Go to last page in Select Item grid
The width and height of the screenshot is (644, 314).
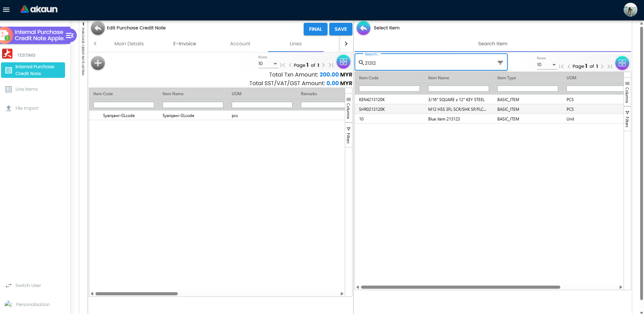tap(609, 66)
